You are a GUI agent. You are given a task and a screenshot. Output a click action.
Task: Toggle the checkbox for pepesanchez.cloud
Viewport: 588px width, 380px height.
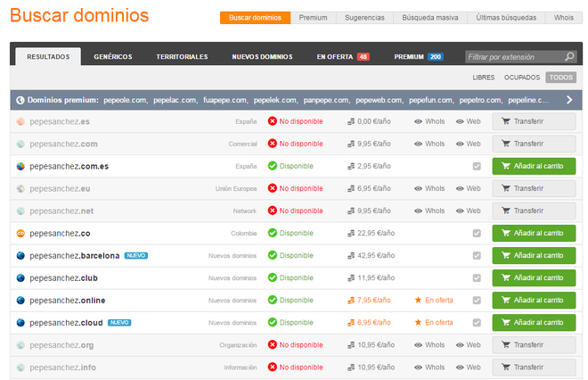tap(477, 323)
